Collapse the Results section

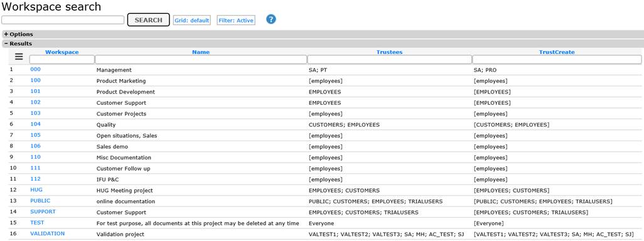pos(18,43)
